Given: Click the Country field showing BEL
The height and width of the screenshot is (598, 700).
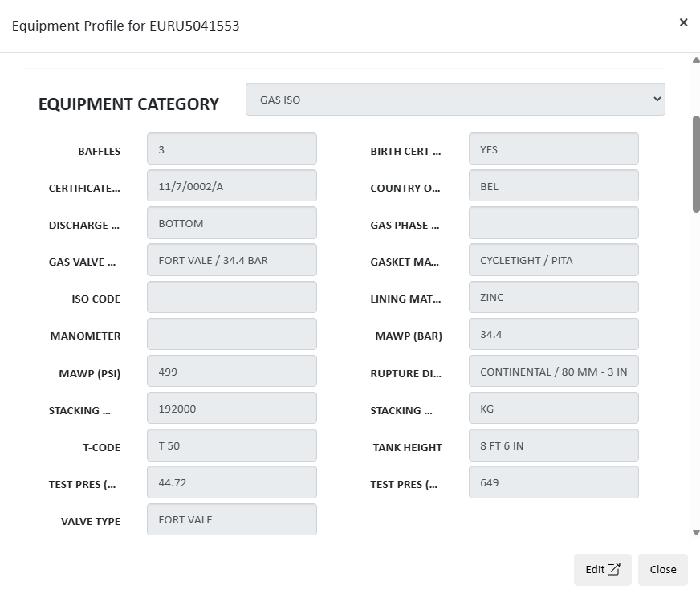Looking at the screenshot, I should pos(553,186).
